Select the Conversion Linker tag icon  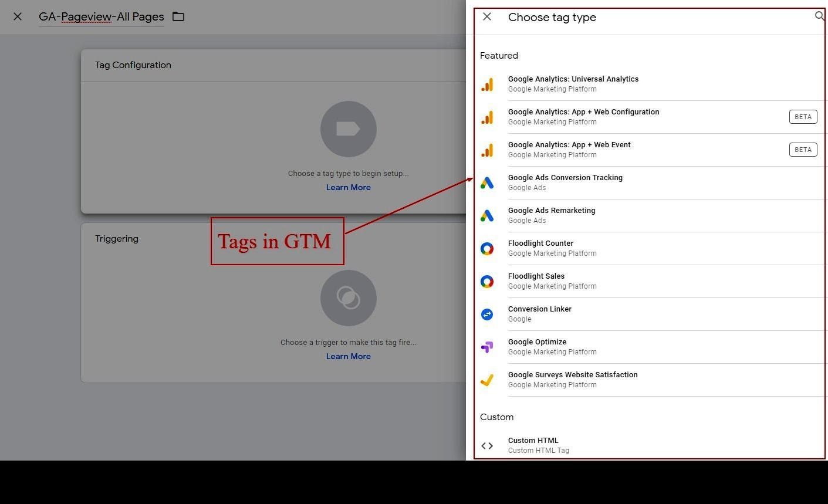click(487, 314)
